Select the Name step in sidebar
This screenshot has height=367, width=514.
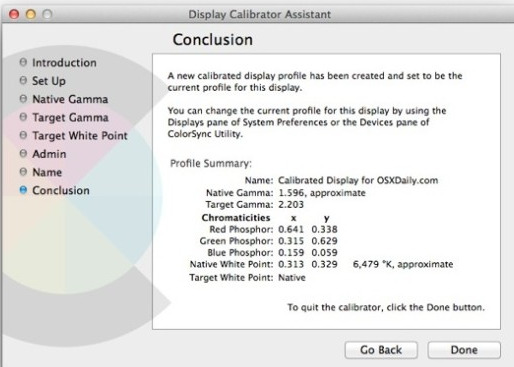pos(47,172)
